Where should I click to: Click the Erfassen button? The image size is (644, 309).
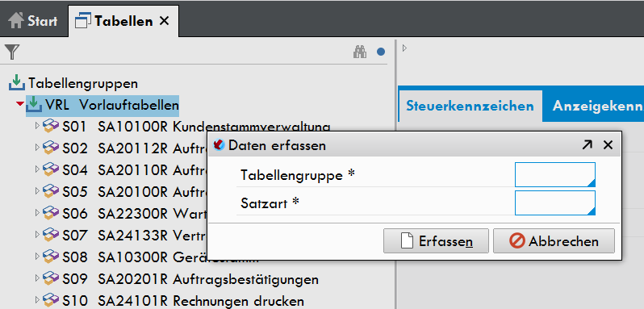(x=436, y=241)
